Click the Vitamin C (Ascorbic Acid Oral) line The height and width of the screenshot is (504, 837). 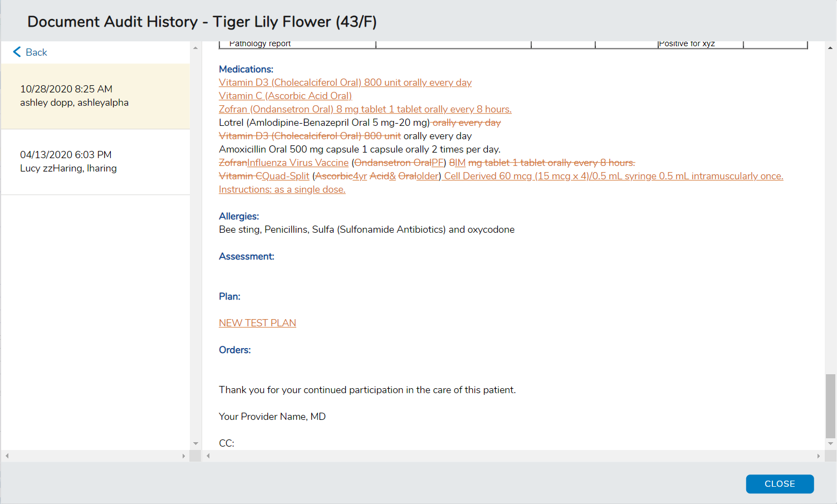[285, 96]
